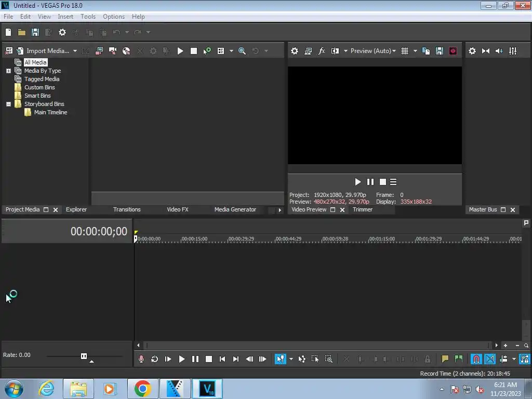Toggle Split Screen View in preview
The image size is (532, 399).
pyautogui.click(x=335, y=51)
